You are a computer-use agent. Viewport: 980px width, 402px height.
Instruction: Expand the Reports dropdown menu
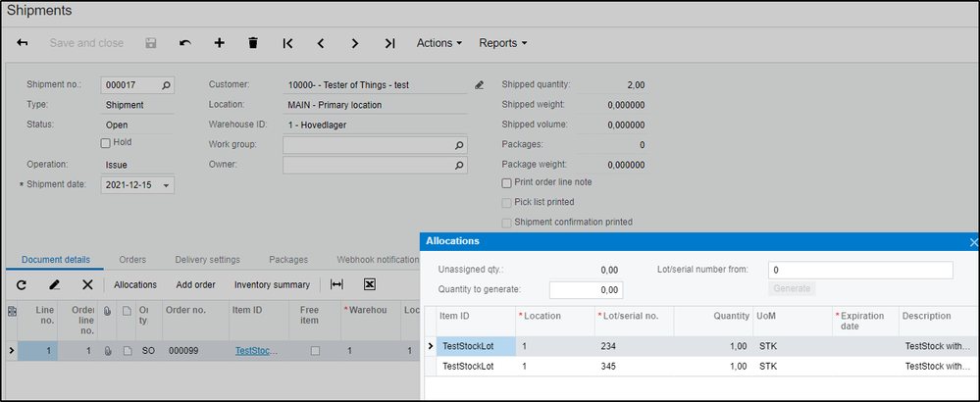(502, 43)
